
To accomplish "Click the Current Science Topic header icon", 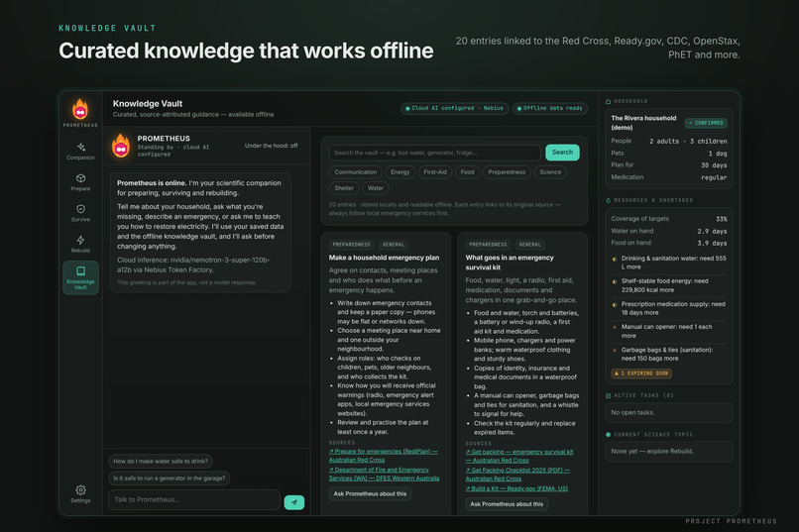I will [x=608, y=435].
